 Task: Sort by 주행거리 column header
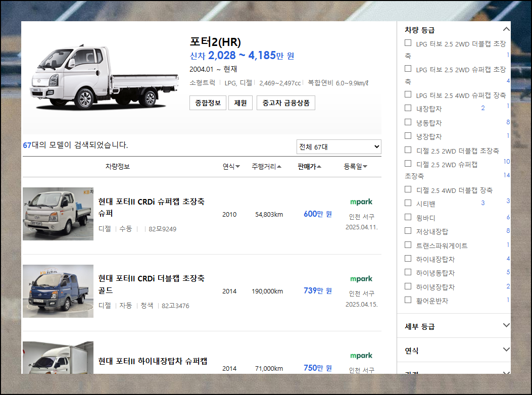tap(266, 167)
